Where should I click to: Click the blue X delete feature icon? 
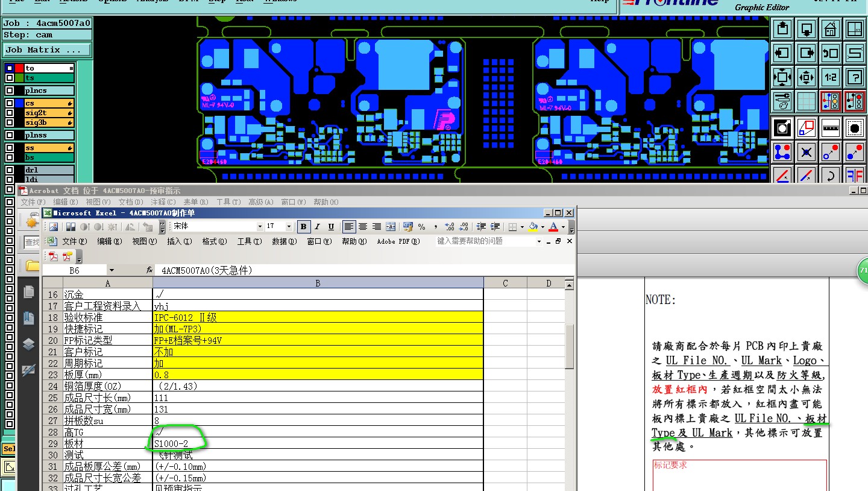click(807, 152)
